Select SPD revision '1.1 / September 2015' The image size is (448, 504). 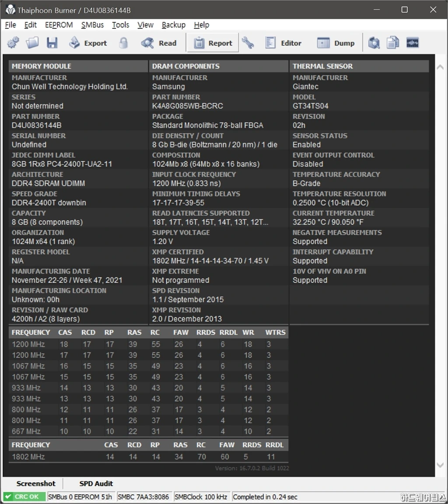(x=188, y=299)
